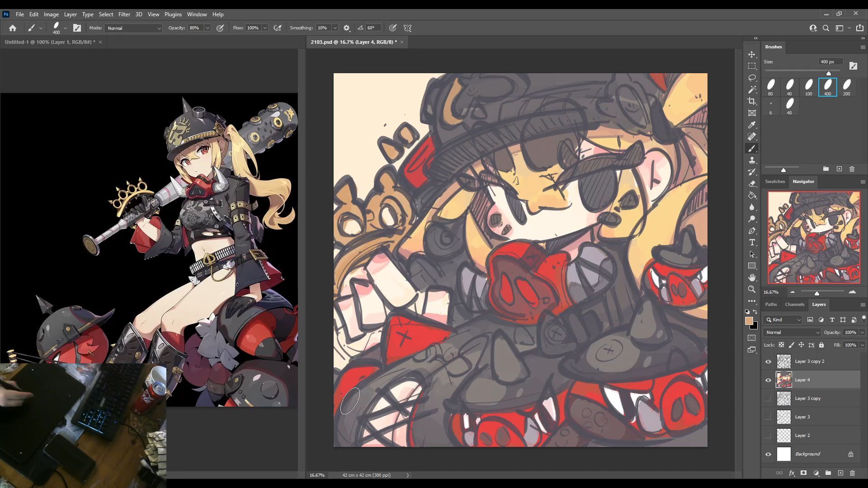Screen dimensions: 868x488
Task: Toggle airbrush build-up mode
Action: 278,28
